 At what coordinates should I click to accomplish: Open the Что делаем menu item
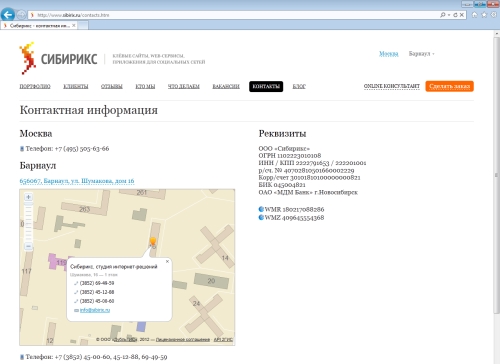[184, 86]
